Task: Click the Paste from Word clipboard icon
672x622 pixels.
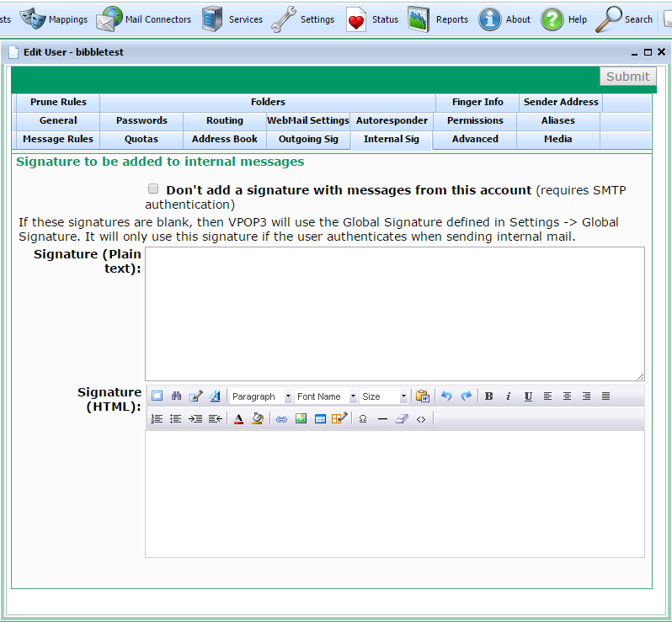Action: pos(423,396)
